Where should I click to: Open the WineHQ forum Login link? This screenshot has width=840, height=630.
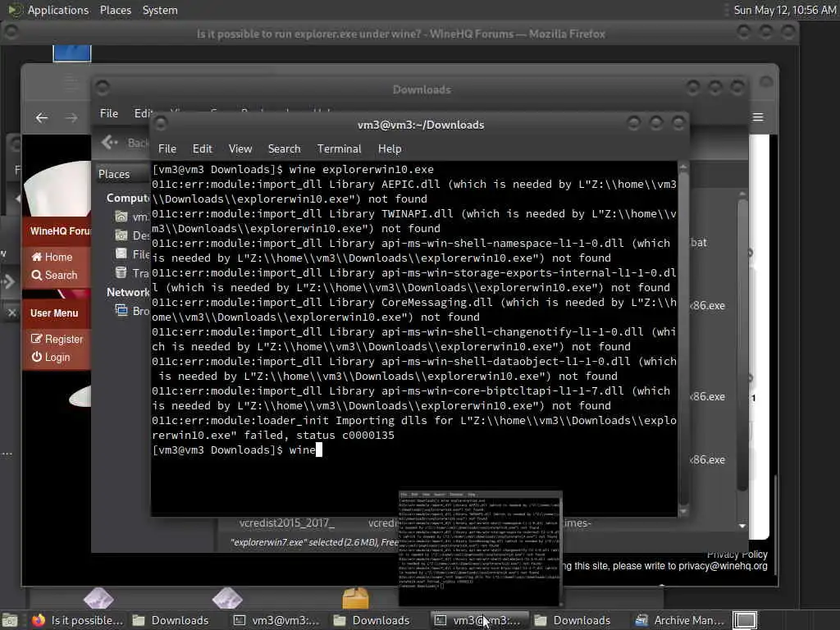coord(57,357)
